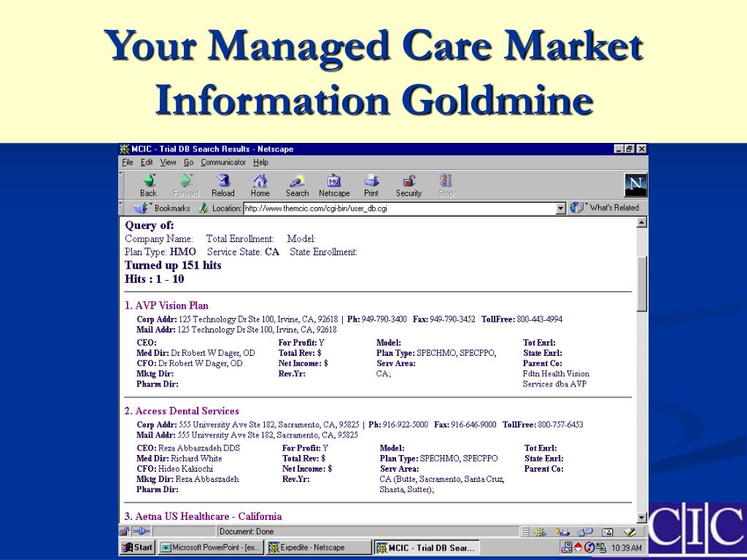The height and width of the screenshot is (560, 747).
Task: Click the circular sync tray icon
Action: [589, 547]
